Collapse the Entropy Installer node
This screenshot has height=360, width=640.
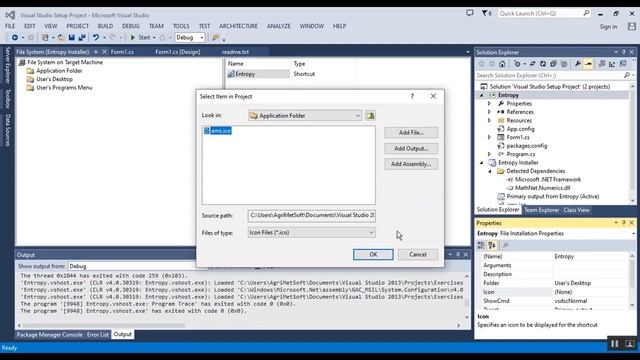pyautogui.click(x=481, y=162)
